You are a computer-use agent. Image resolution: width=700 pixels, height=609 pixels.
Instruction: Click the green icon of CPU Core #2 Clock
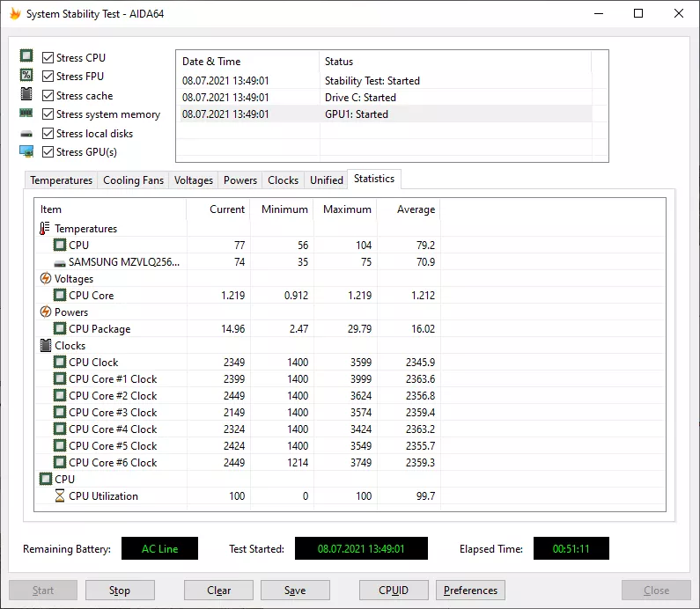[x=59, y=395]
